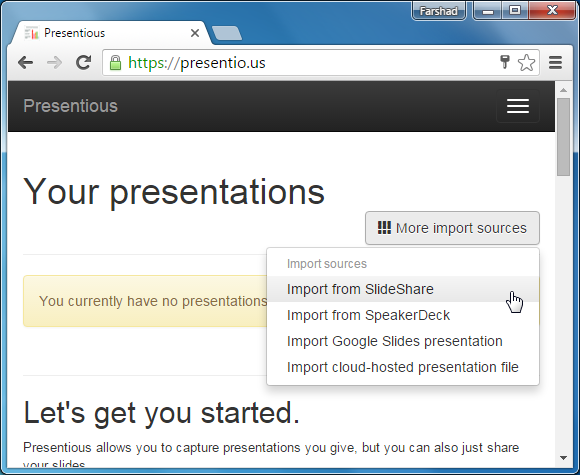This screenshot has height=475, width=580.
Task: Click the page scrollbar down arrow
Action: [563, 458]
